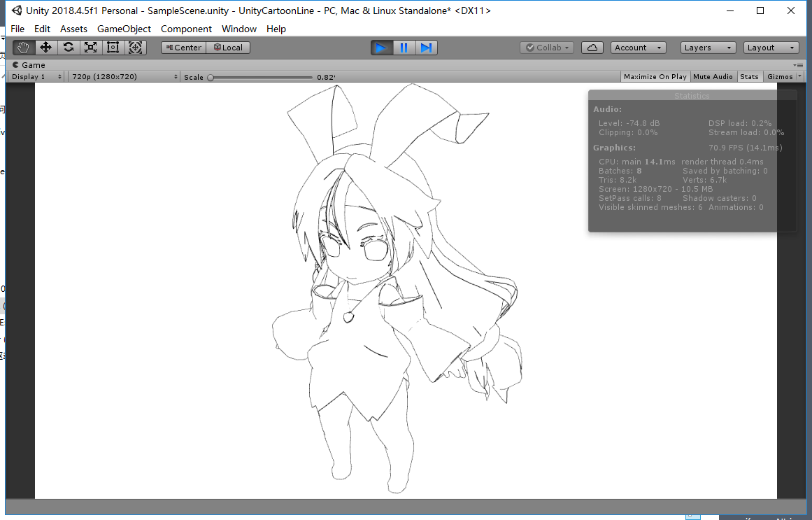812x520 pixels.
Task: Select the Scale tool
Action: pyautogui.click(x=91, y=48)
